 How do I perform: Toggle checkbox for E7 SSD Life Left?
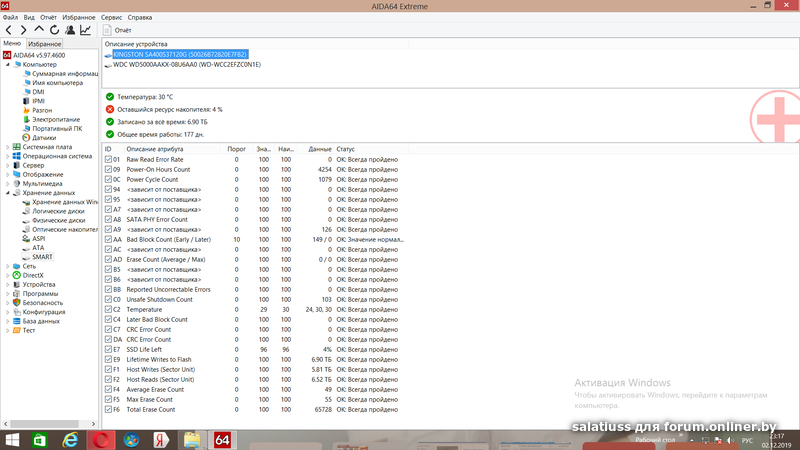108,349
